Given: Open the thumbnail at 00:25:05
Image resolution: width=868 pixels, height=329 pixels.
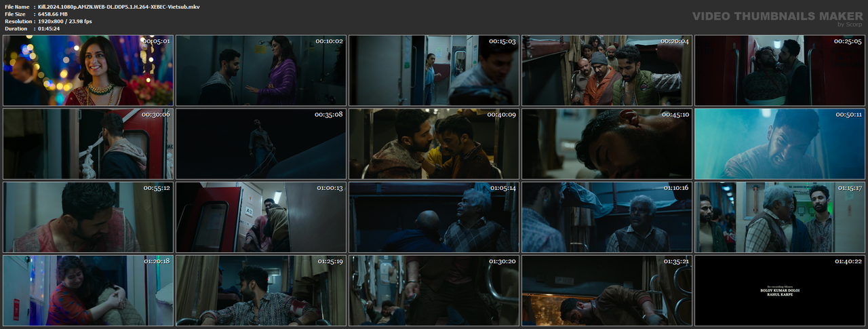Looking at the screenshot, I should (x=780, y=71).
